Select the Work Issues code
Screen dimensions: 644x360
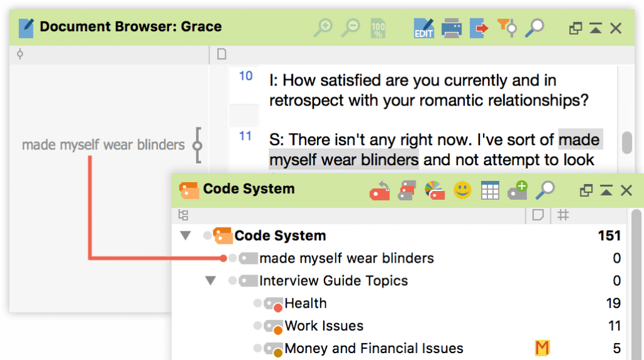[324, 326]
